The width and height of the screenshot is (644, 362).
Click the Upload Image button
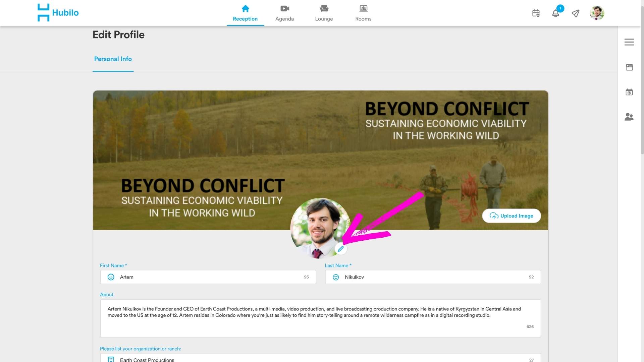point(511,216)
